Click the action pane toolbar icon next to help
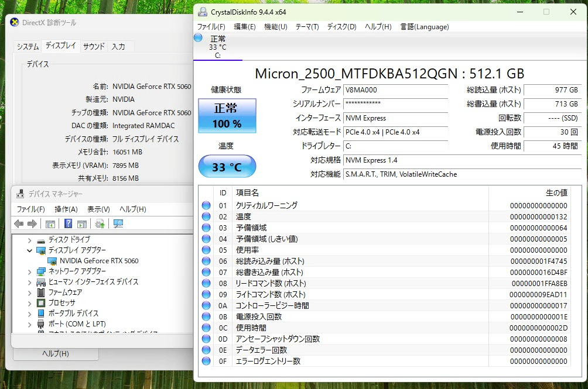The width and height of the screenshot is (588, 389). (82, 224)
